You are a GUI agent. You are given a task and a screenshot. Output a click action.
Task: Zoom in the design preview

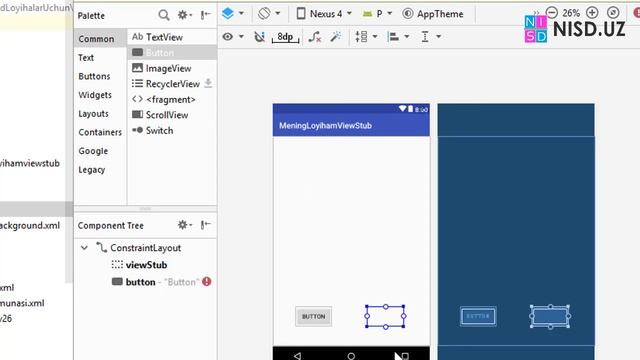[x=592, y=13]
